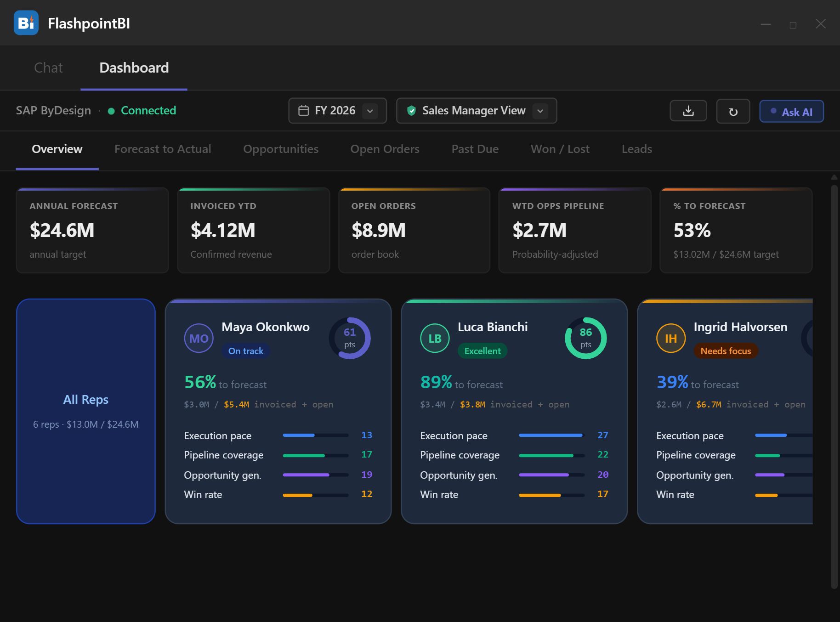Click the WTD Opps Pipeline $2.7M card

575,230
